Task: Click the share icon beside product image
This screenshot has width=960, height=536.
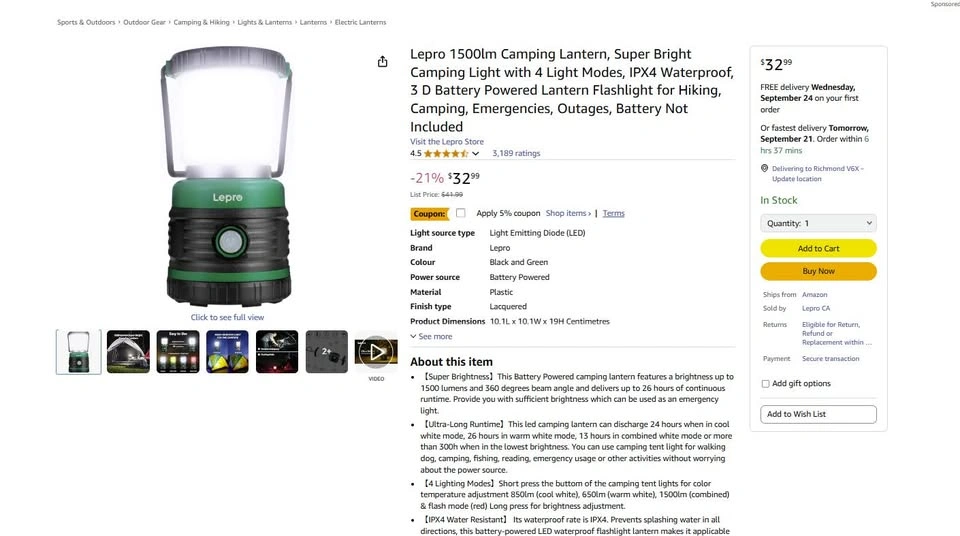Action: 382,61
